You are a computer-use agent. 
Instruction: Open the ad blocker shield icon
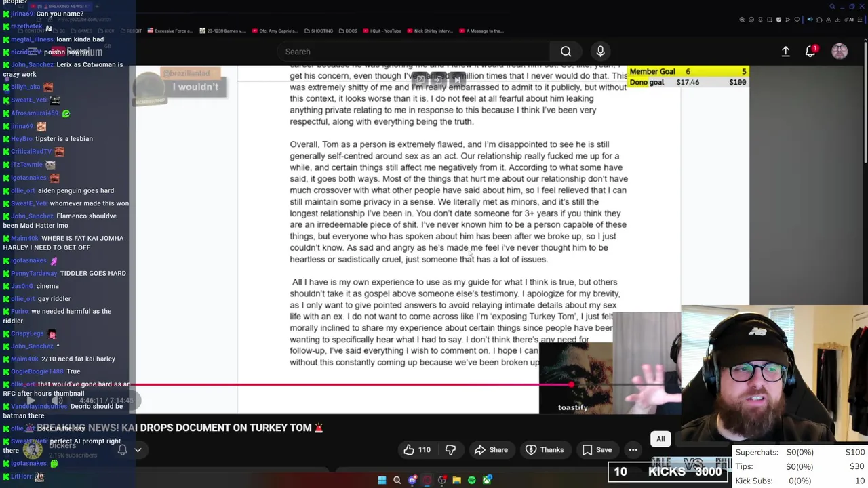pyautogui.click(x=778, y=20)
